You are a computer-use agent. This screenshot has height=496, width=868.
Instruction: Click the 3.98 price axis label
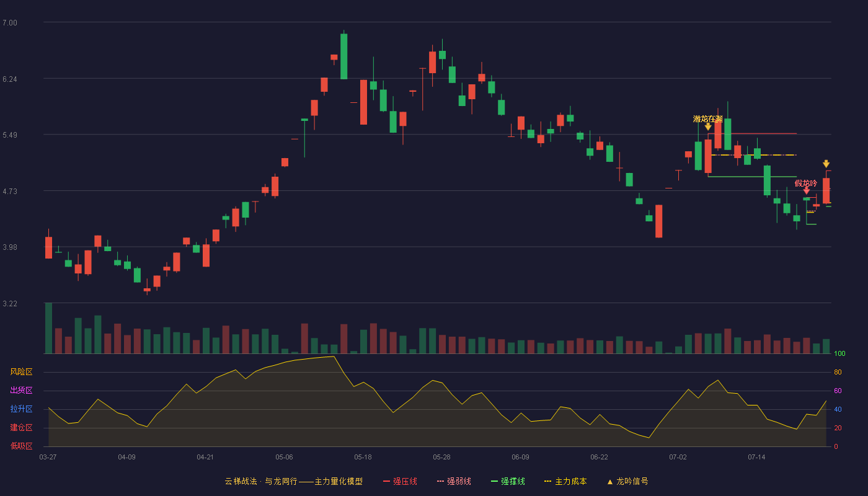pos(10,247)
